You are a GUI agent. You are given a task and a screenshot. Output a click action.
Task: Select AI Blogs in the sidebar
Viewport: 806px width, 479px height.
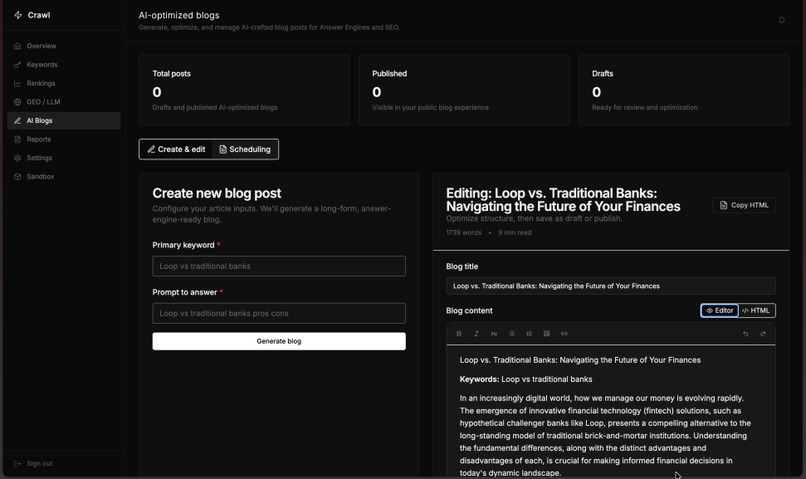(64, 120)
